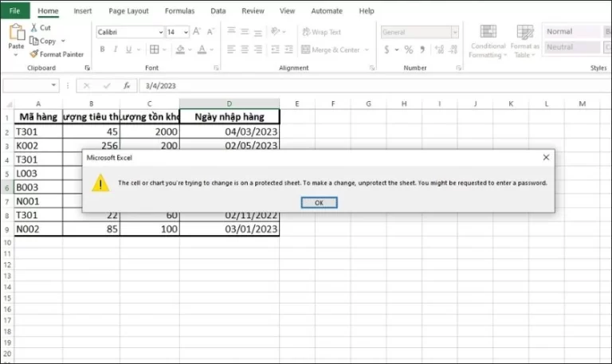
Task: Click OK in the Microsoft Excel dialog
Action: click(319, 202)
